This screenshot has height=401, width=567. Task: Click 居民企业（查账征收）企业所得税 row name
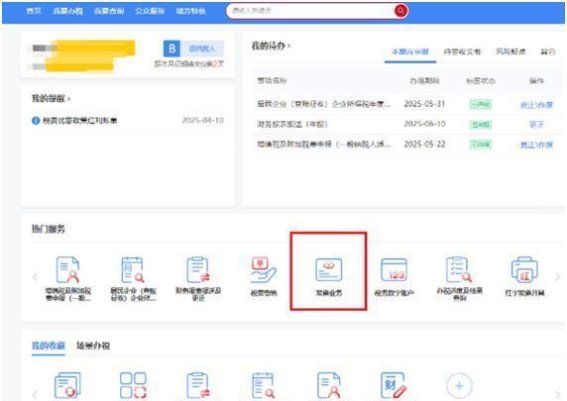[x=324, y=104]
